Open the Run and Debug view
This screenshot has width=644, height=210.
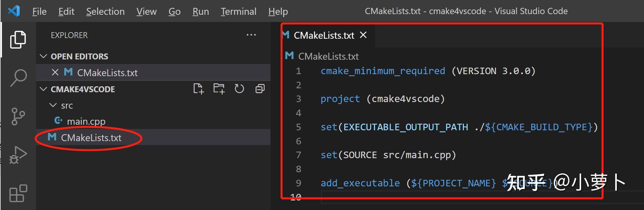(x=18, y=155)
